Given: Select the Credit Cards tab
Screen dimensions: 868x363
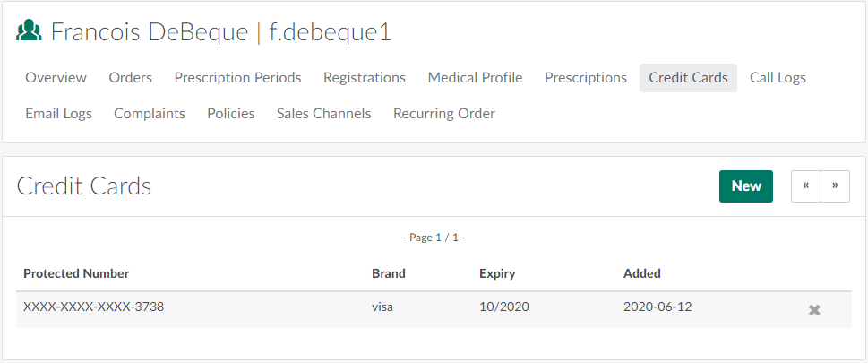Looking at the screenshot, I should click(x=688, y=78).
